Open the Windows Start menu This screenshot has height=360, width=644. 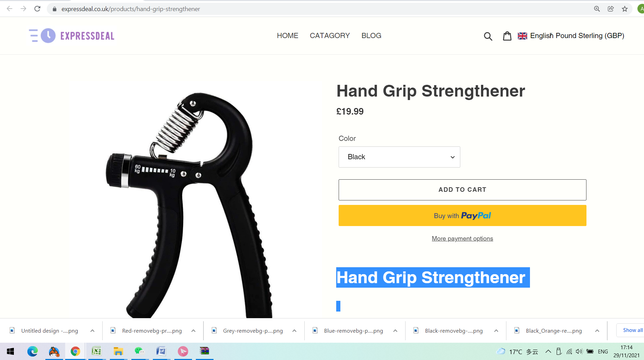(x=10, y=351)
